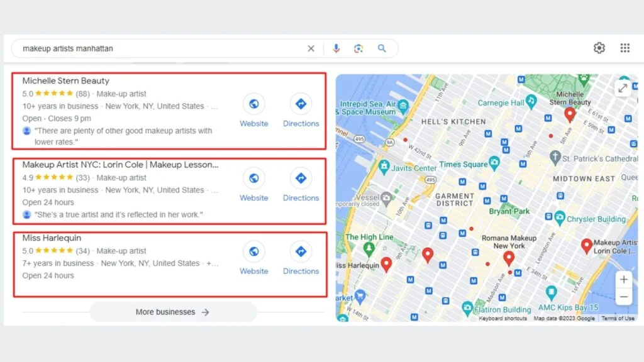Click the Bryant Park label on map
This screenshot has width=644, height=362.
(509, 211)
